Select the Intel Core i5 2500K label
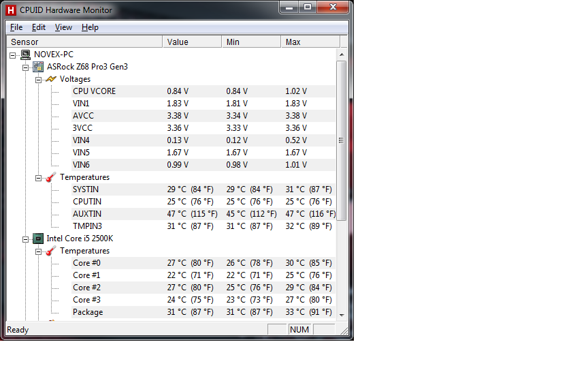This screenshot has width=588, height=368. 80,239
